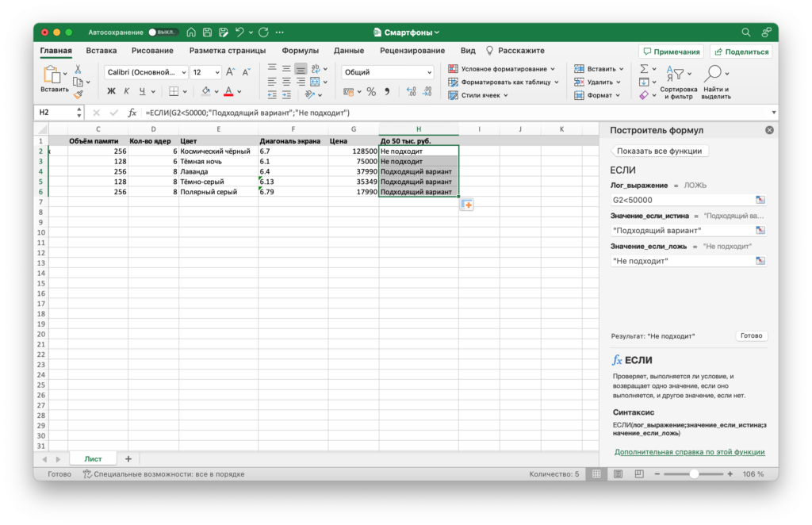Click the Примечания button
The height and width of the screenshot is (525, 812).
(x=671, y=52)
